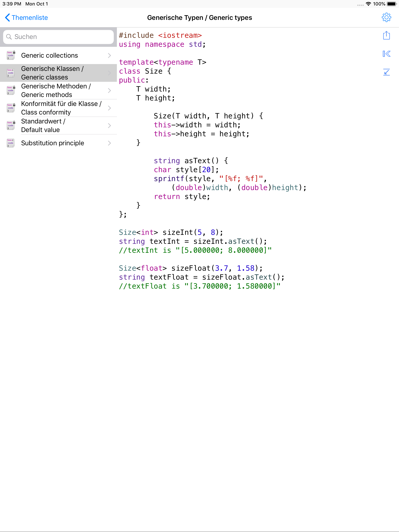Click the sprintf(style, ...) line

[210, 178]
